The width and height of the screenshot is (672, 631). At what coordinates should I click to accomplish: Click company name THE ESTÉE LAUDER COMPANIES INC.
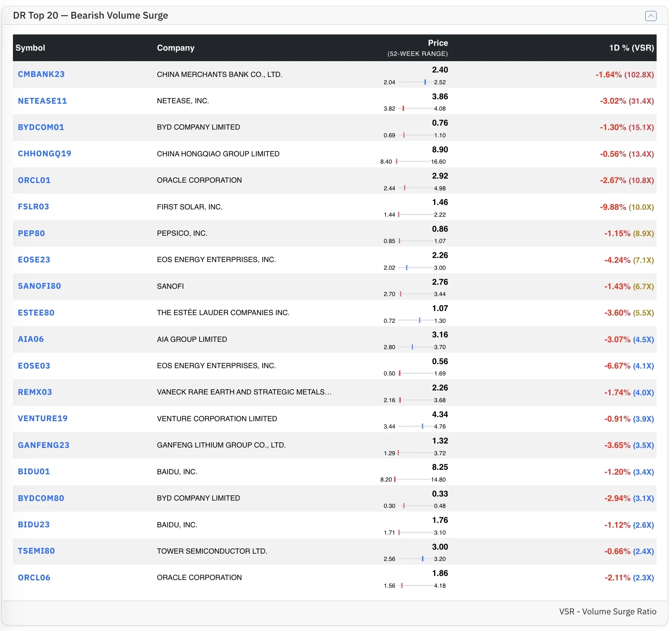coord(223,313)
